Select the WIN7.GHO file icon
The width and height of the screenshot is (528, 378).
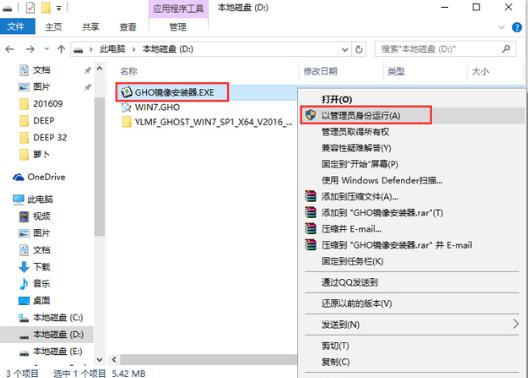coord(126,107)
